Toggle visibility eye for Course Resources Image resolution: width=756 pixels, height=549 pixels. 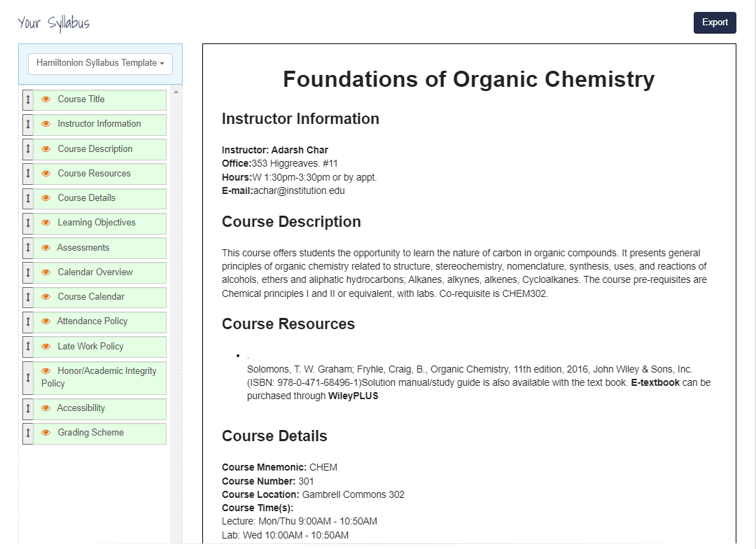(46, 174)
